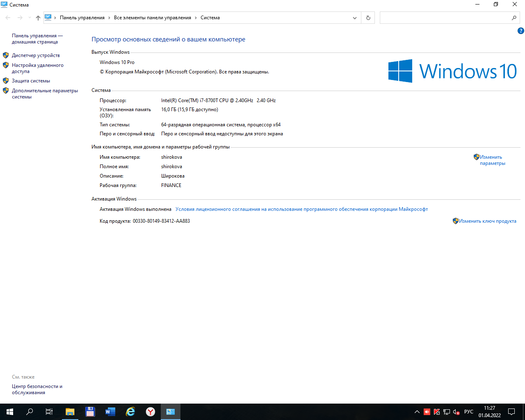
Task: Click 'Изменить параметры' link
Action: point(492,160)
